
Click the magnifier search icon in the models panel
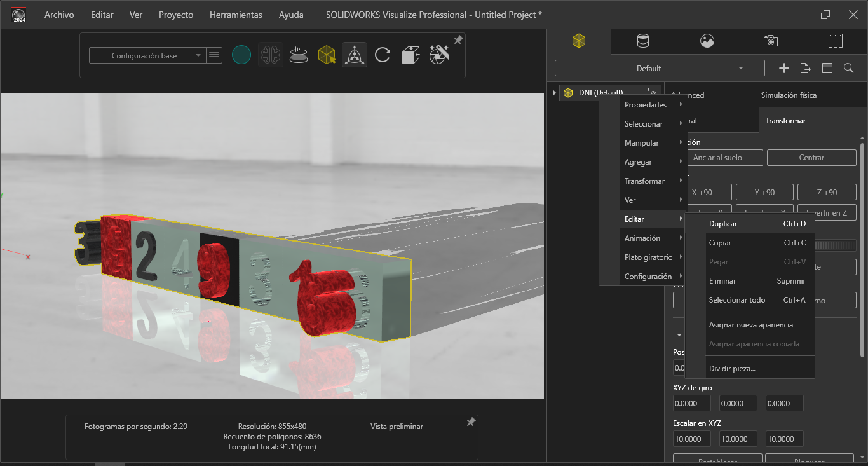848,68
